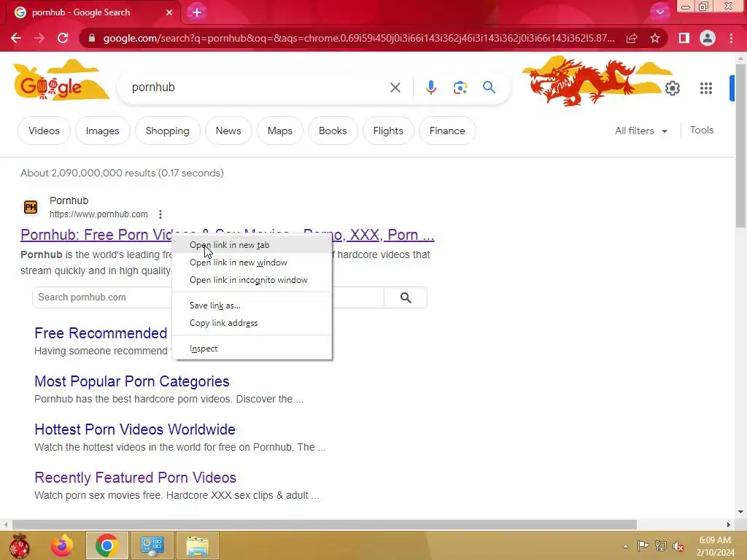747x560 pixels.
Task: Click the Chrome taskbar icon
Action: pyautogui.click(x=107, y=545)
